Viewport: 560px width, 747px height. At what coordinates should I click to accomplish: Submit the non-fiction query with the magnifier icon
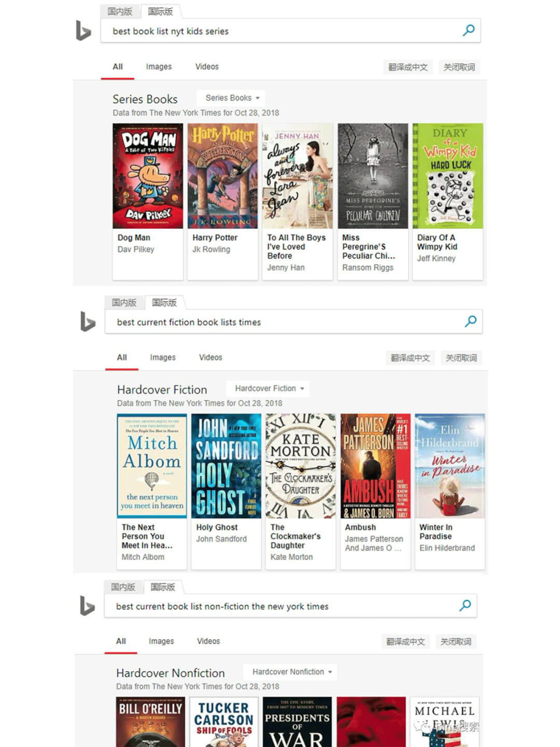[466, 605]
